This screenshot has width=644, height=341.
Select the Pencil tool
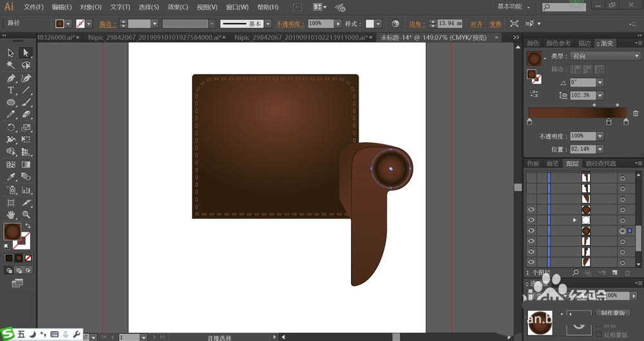tap(11, 115)
